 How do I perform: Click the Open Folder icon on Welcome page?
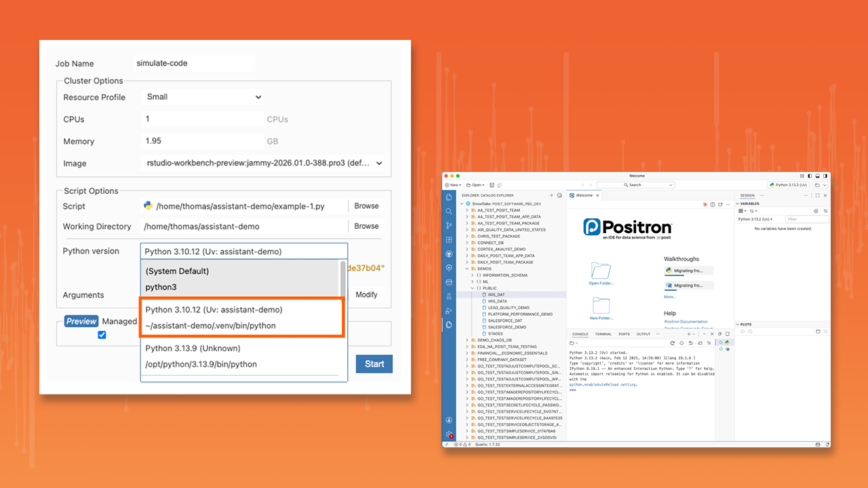pyautogui.click(x=601, y=271)
